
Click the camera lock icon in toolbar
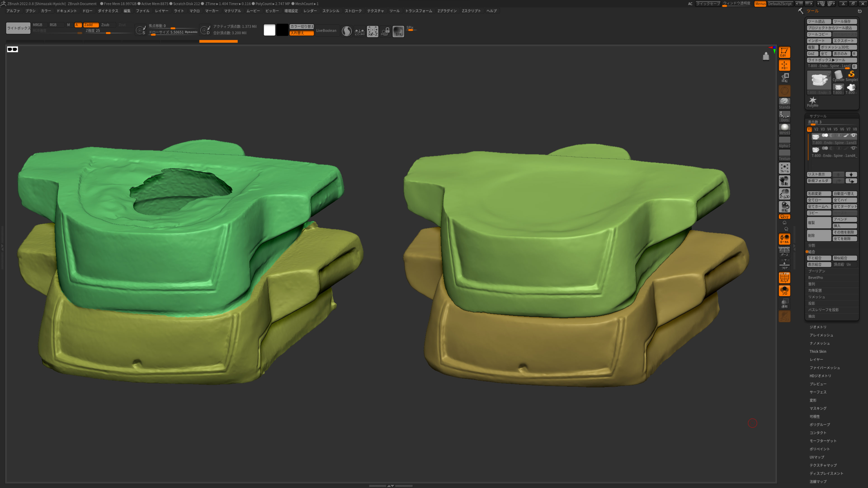(385, 31)
